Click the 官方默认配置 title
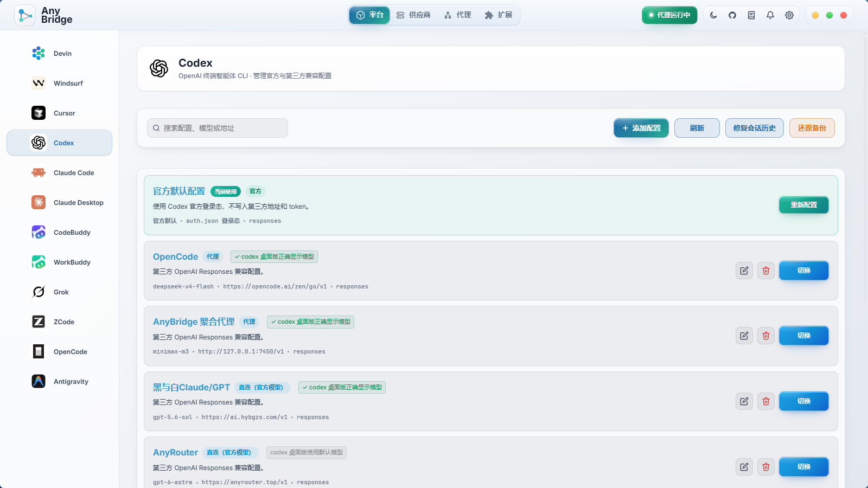This screenshot has width=868, height=488. pos(179,191)
